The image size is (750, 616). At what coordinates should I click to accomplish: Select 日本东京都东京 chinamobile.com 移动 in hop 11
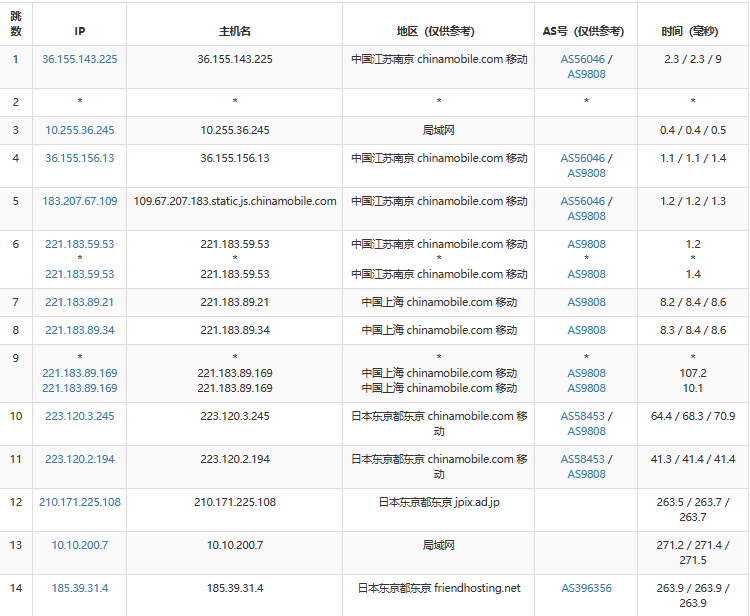439,466
